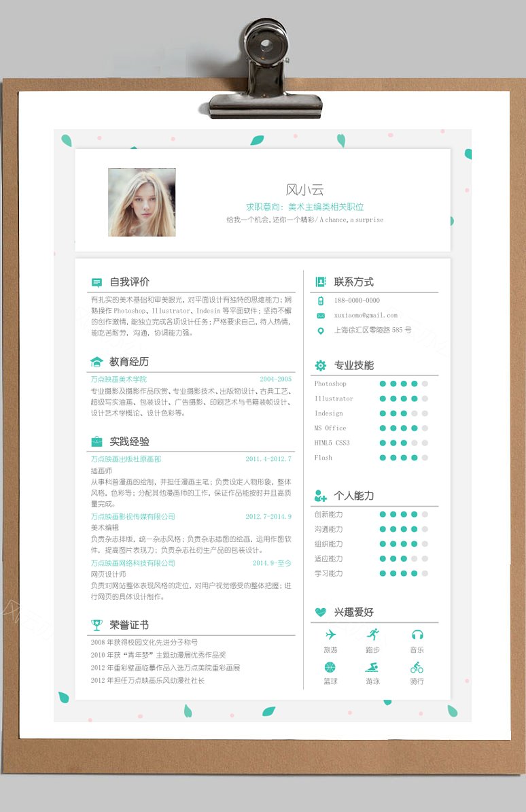The width and height of the screenshot is (526, 812).
Task: Click the 适应能力 rating dots
Action: pos(404,559)
